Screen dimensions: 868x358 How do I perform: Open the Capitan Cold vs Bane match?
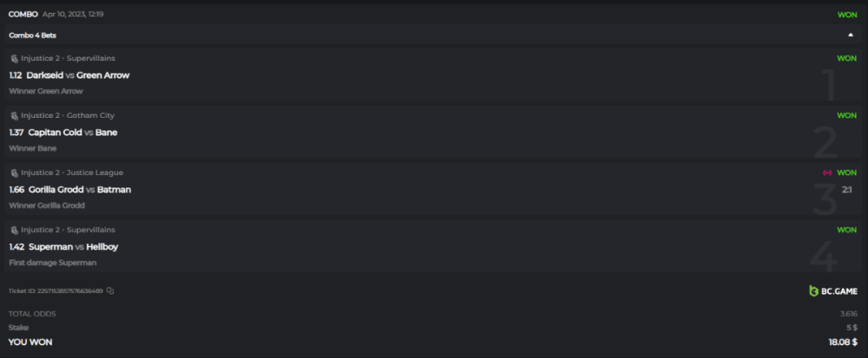[x=73, y=133]
